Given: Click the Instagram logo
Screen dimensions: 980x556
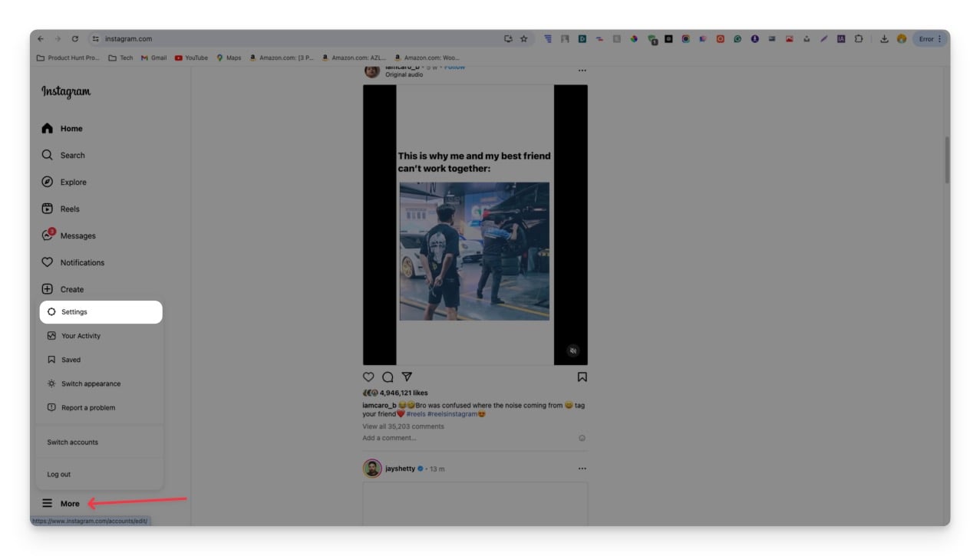Looking at the screenshot, I should point(66,91).
